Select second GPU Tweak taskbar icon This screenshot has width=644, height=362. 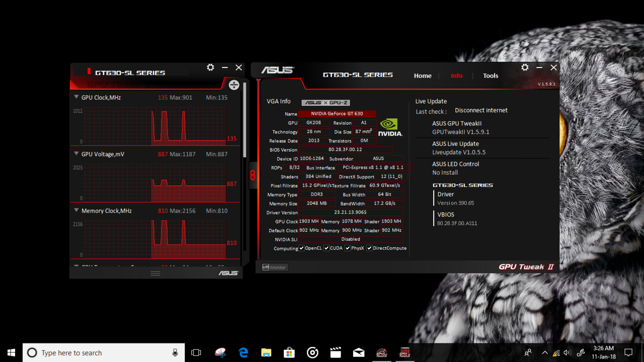click(405, 352)
